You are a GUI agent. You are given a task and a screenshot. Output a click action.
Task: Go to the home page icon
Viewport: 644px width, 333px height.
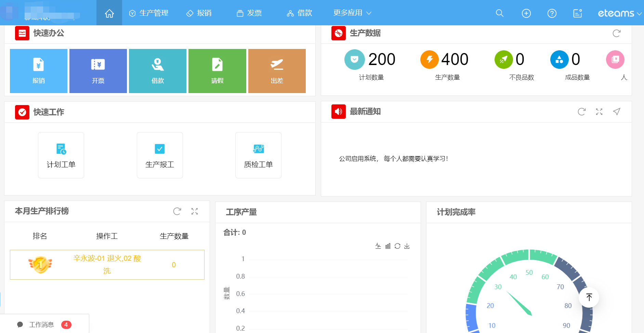(x=109, y=13)
